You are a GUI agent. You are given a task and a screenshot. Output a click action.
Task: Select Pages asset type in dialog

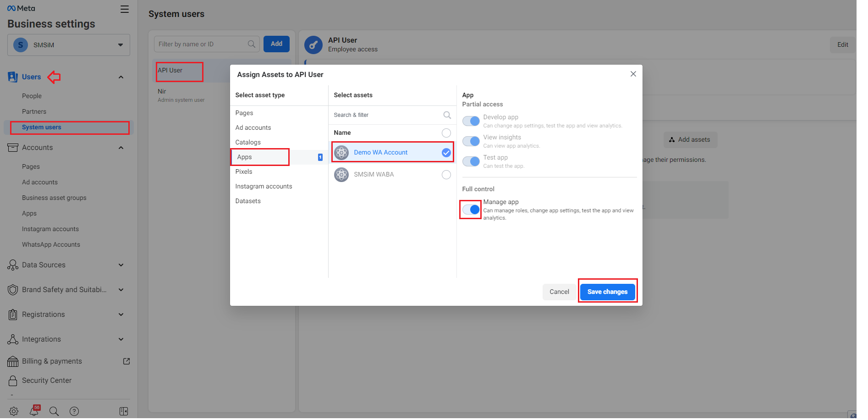[279, 113]
